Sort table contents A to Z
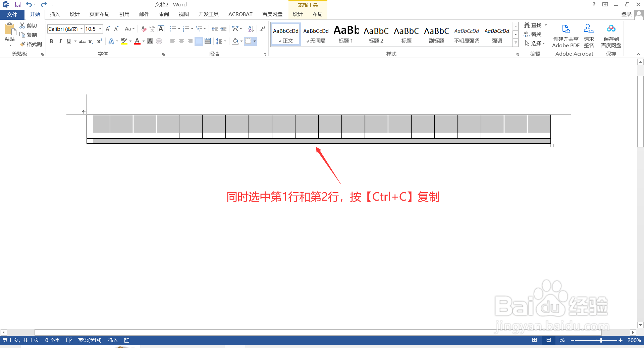The height and width of the screenshot is (348, 644). coord(251,29)
